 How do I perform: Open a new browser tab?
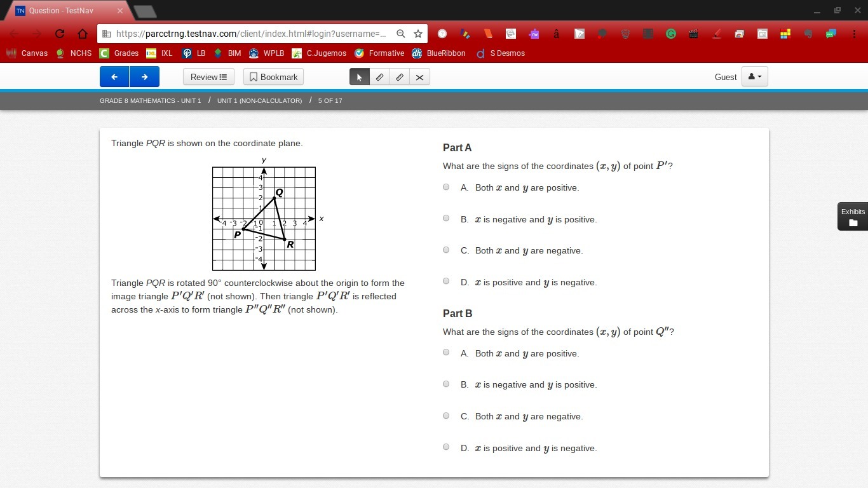coord(146,11)
